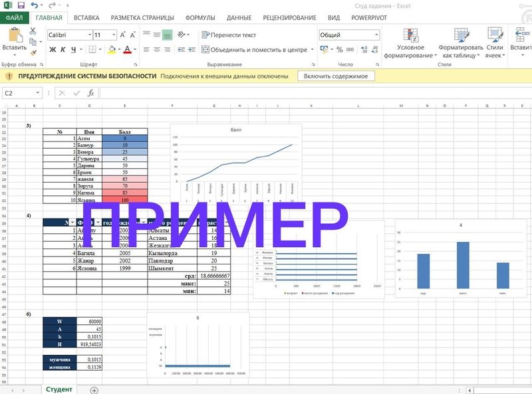Toggle Italic (К) formatting

point(63,50)
